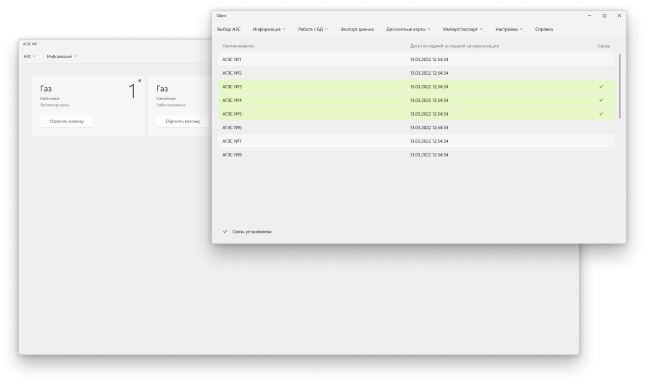Select the АГЗС №1 row name

click(x=231, y=59)
